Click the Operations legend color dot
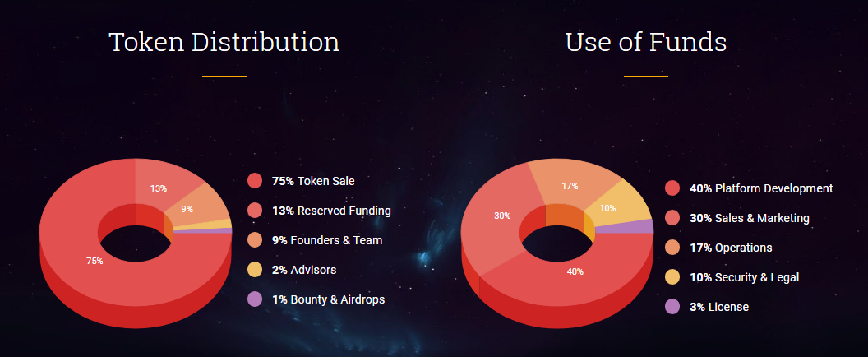868x357 pixels. coord(672,248)
